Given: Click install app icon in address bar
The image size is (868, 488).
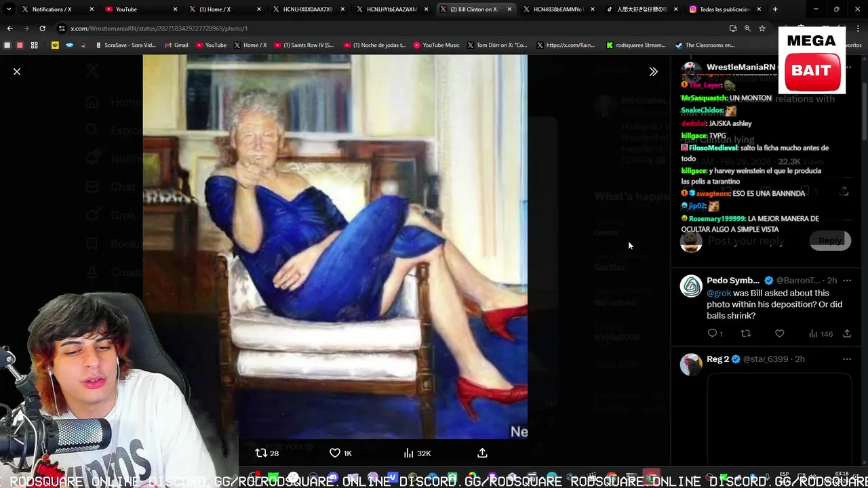Looking at the screenshot, I should tap(733, 28).
